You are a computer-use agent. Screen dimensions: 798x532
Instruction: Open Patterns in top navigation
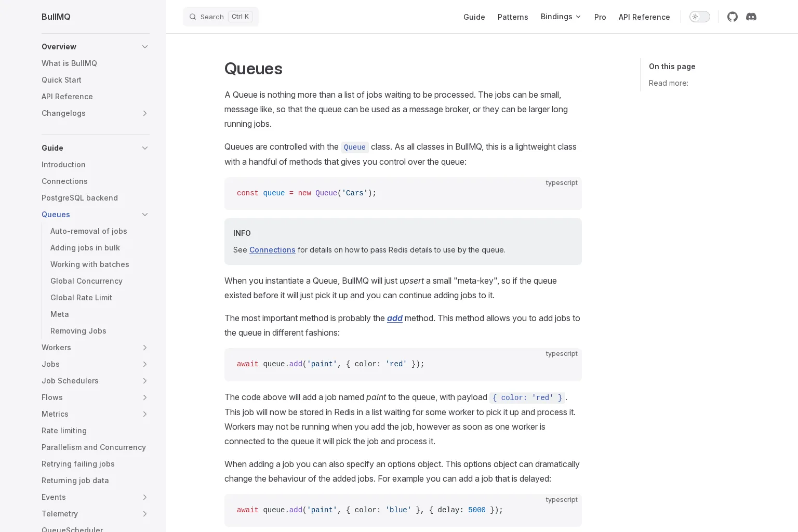(513, 17)
